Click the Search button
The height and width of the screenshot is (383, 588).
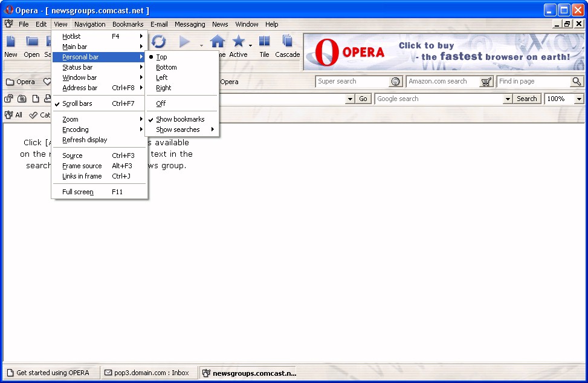coord(526,99)
